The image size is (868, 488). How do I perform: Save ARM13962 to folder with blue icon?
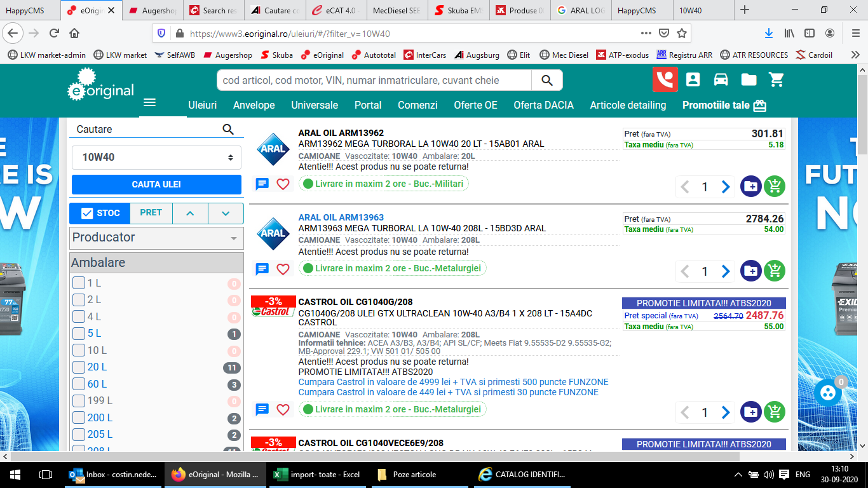[751, 186]
